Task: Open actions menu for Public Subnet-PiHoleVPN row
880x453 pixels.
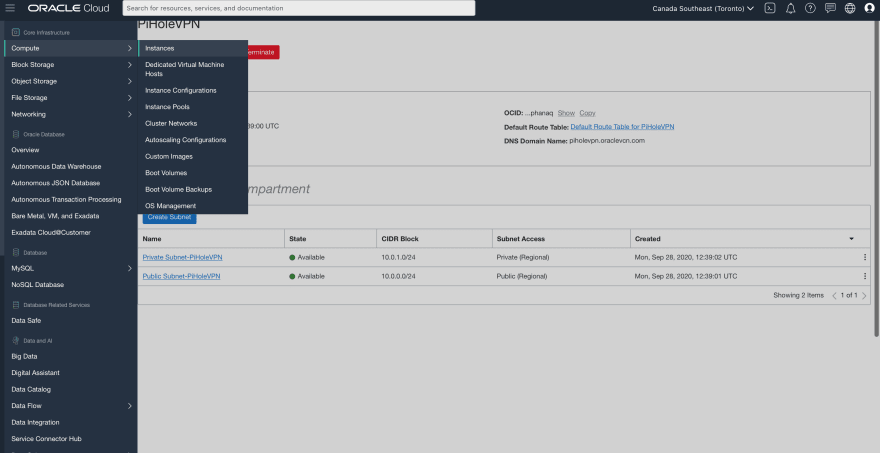Action: pyautogui.click(x=864, y=276)
